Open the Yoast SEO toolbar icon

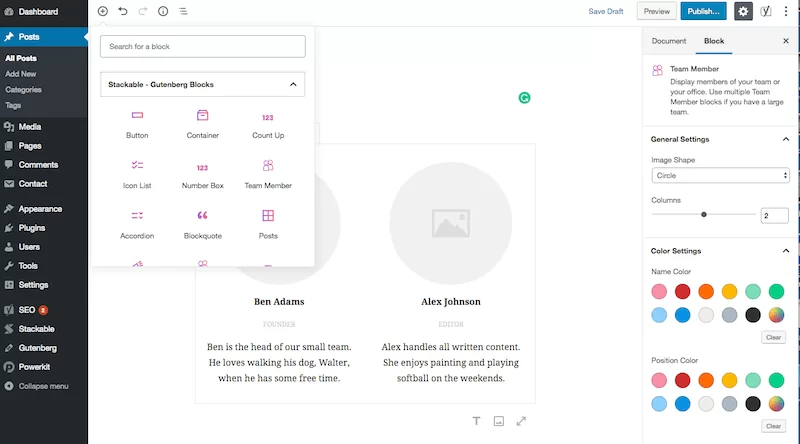(766, 11)
